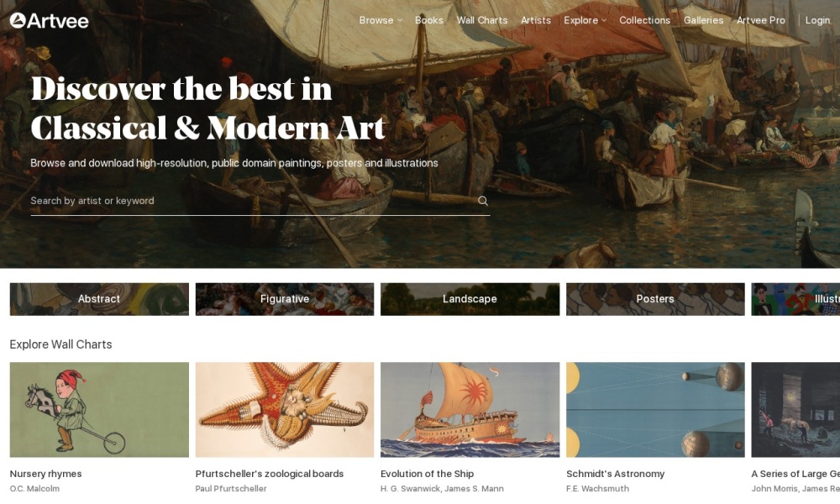840x504 pixels.
Task: Go to the Artists page
Action: (x=536, y=20)
